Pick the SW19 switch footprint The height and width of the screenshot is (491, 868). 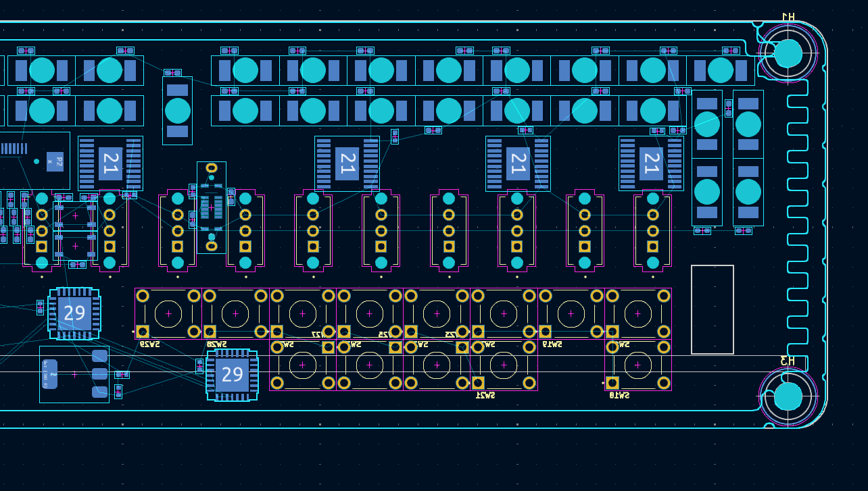tap(571, 313)
